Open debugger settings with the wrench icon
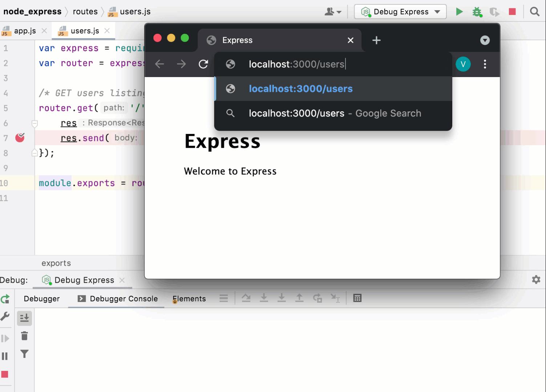 pos(5,316)
